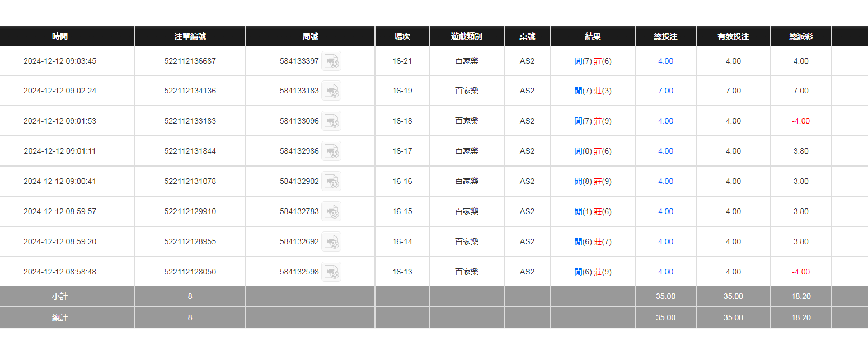Play replay icon beside round 584133096
Screen dimensions: 868x346
point(331,121)
